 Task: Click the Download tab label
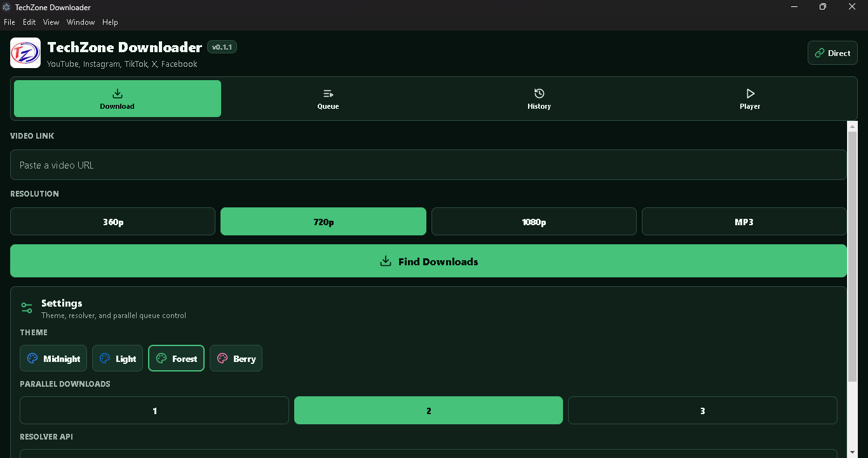(117, 106)
